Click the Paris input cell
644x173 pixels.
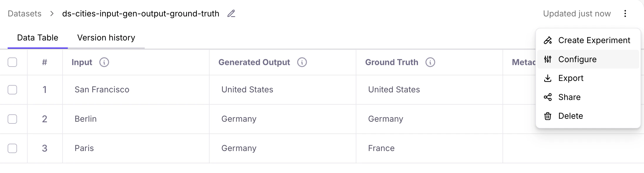click(84, 148)
